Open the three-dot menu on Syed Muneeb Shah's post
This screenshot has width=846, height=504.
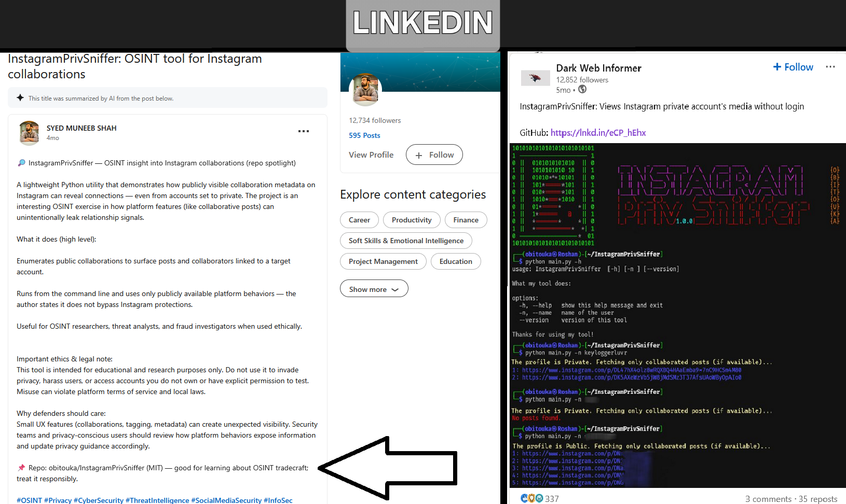304,131
